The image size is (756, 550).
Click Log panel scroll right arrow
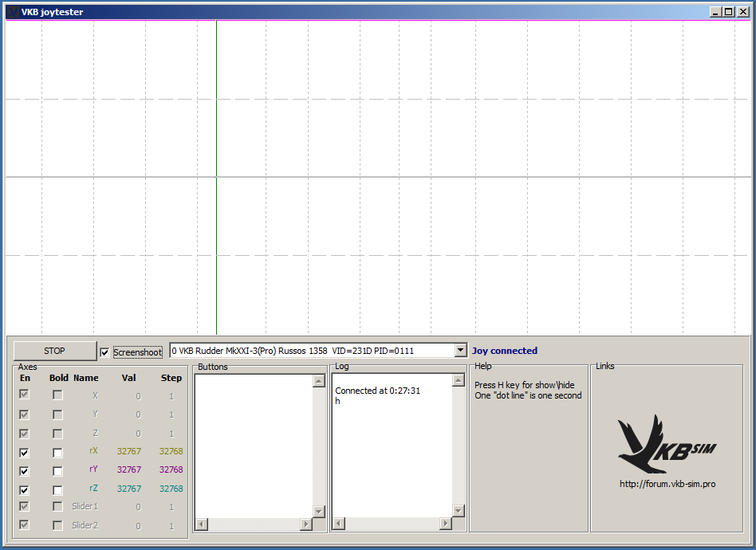446,524
